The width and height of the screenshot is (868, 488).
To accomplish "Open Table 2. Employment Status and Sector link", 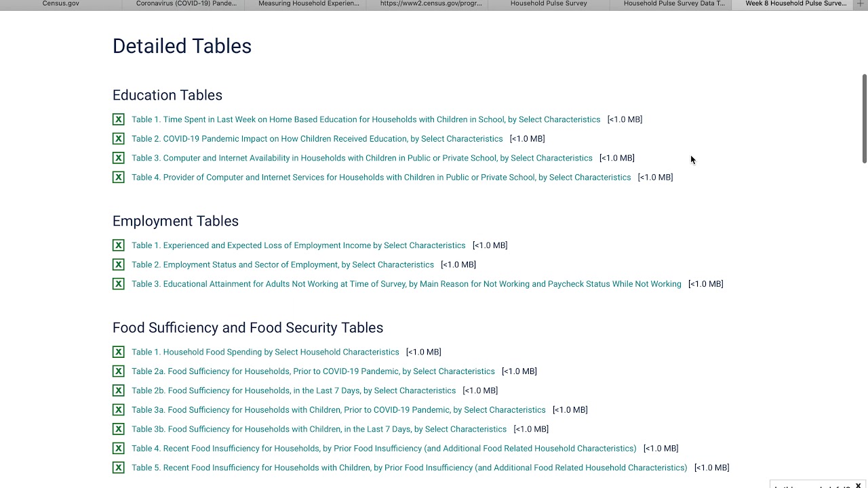I will coord(283,265).
